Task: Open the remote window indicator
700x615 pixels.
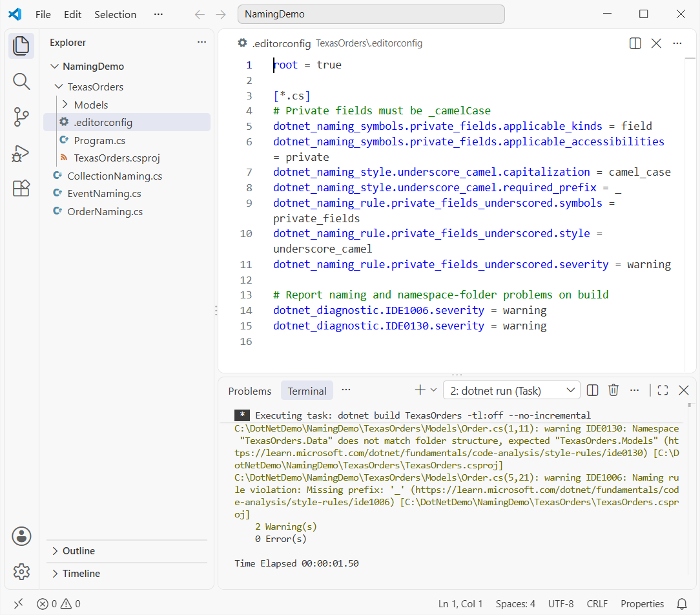Action: 18,604
